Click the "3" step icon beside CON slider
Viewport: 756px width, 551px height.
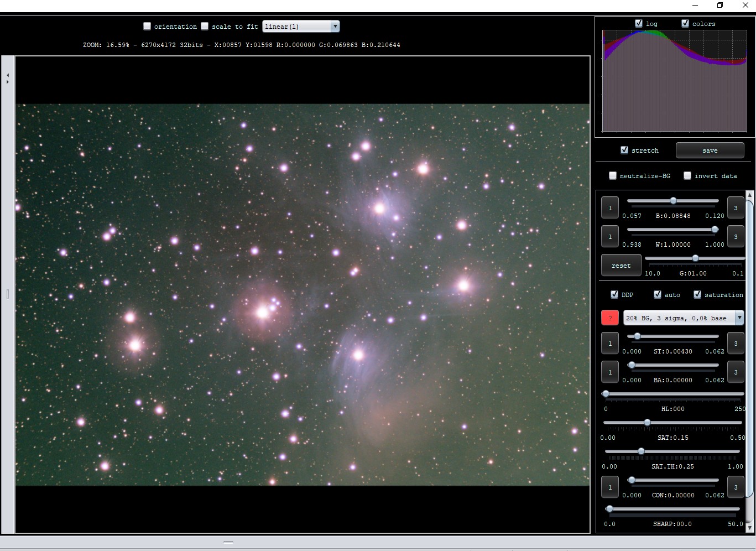tap(736, 487)
